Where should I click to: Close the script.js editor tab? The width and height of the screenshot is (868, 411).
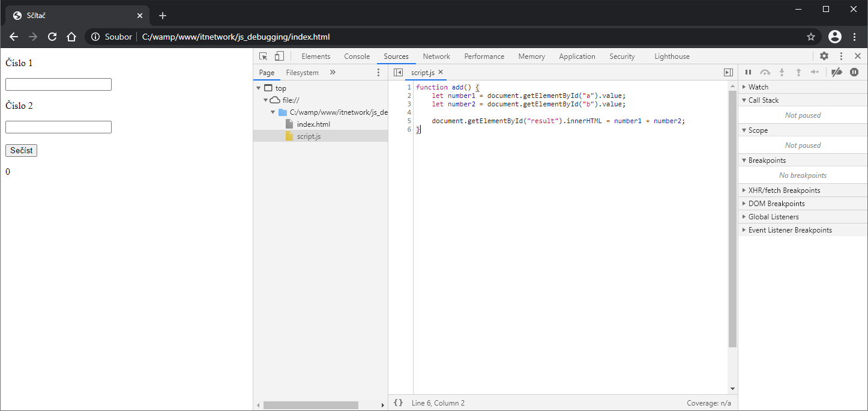pos(441,72)
